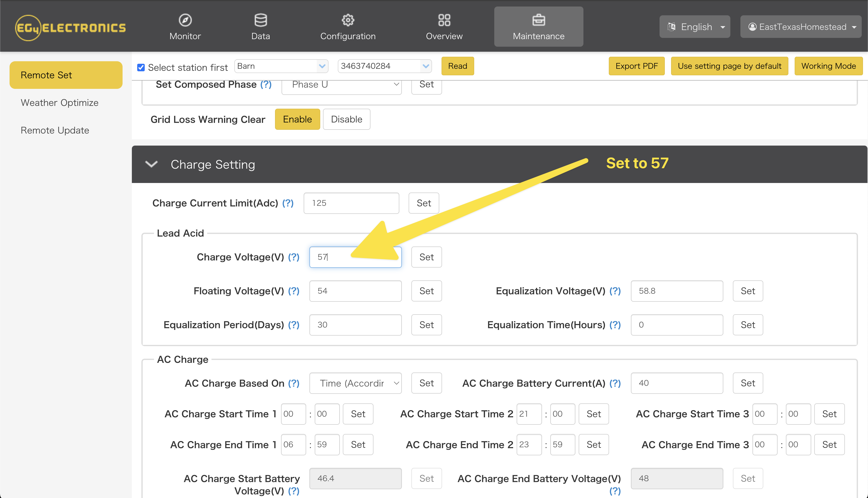This screenshot has width=868, height=498.
Task: Open the Configuration gear icon
Action: [x=348, y=20]
